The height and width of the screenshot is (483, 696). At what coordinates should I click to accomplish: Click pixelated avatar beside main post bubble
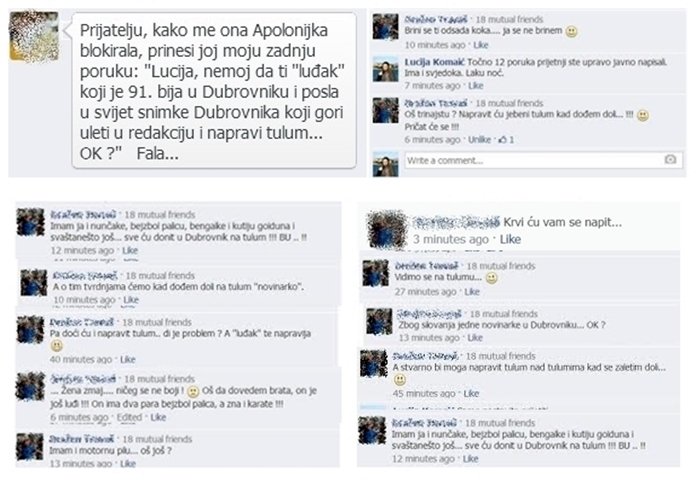coord(34,36)
